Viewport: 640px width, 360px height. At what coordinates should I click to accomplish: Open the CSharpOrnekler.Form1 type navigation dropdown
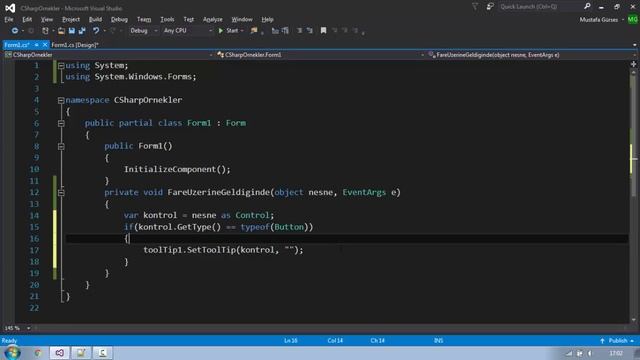(320, 55)
